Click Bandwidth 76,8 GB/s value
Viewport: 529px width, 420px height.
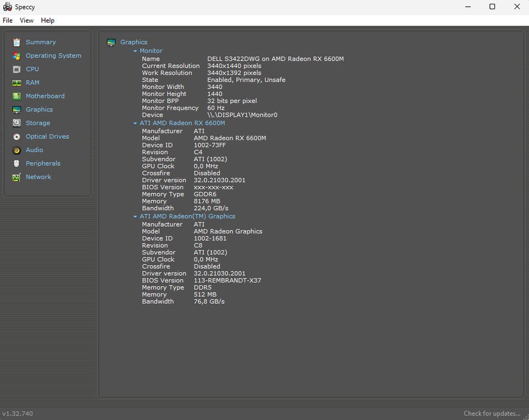pyautogui.click(x=209, y=302)
